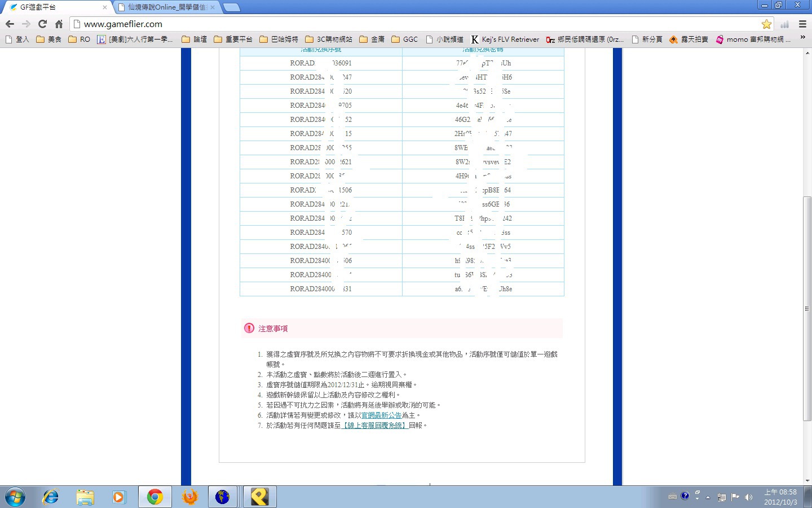Viewport: 812px width, 508px height.
Task: Open the 重要平台 bookmark folder
Action: click(233, 40)
